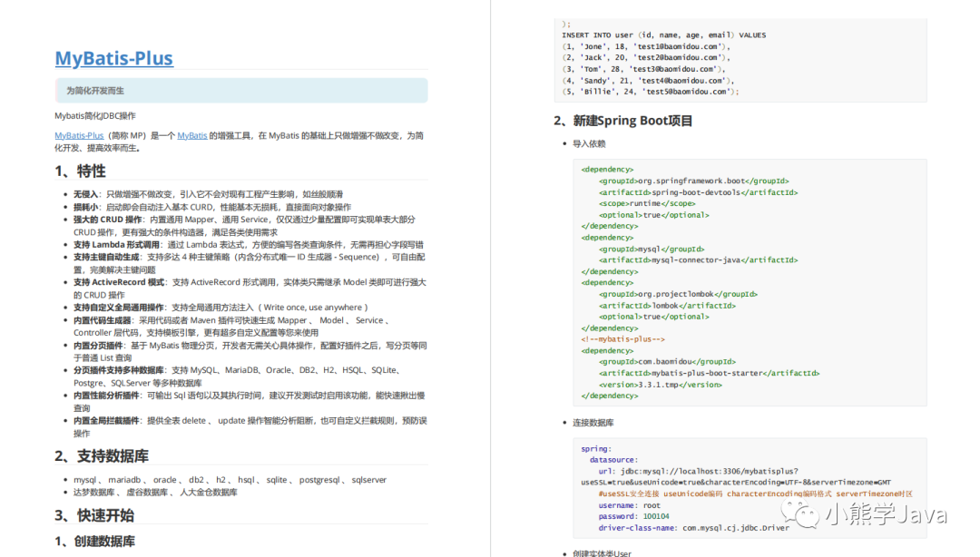Click the spring-boot-devtools artifactId line

(698, 192)
